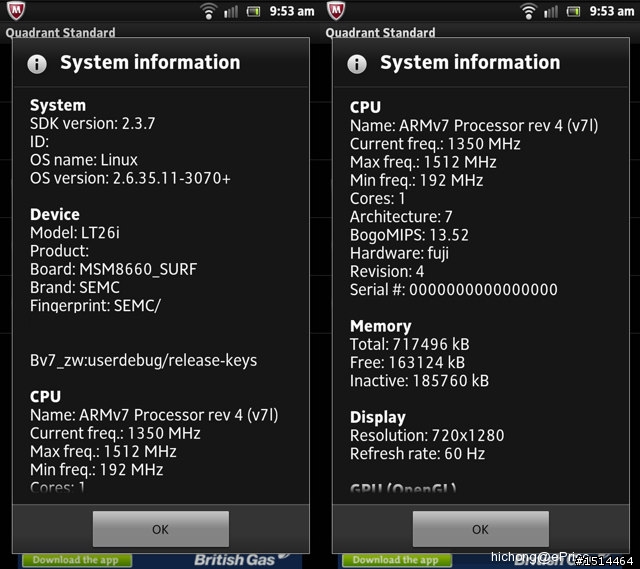Select Refresh rate: 60 Hz line
The image size is (640, 569).
418,454
